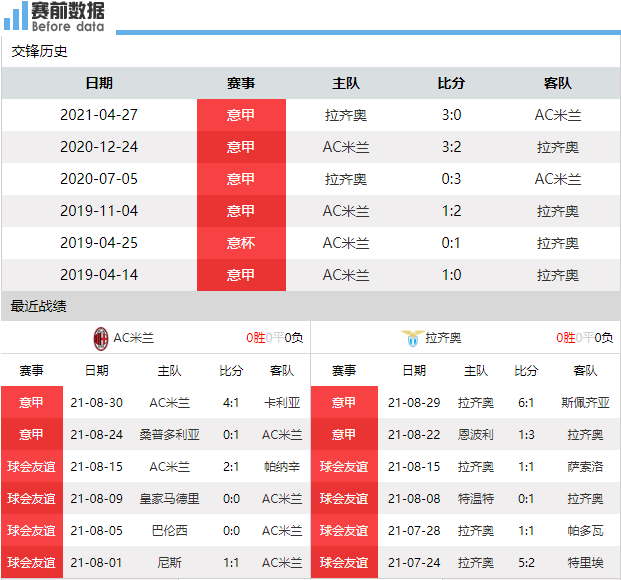Click 意甲 tag for 2021-04-27 match
Viewport: 621px width, 580px height.
click(241, 115)
